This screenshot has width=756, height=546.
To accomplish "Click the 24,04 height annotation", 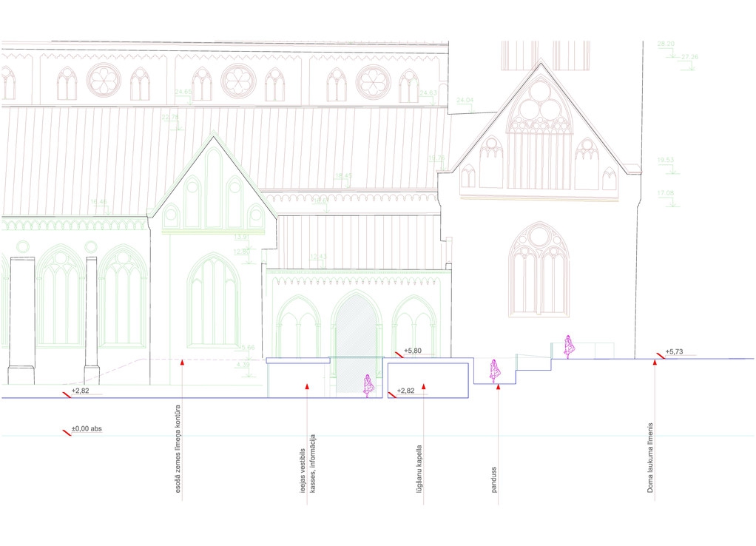I will coord(465,100).
